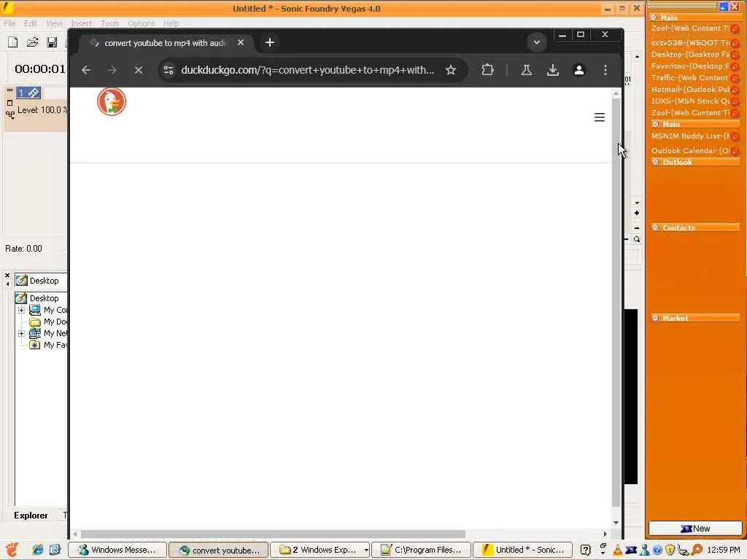Switch to the Explorer tab in Vegas
Viewport: 747px width, 560px height.
click(x=31, y=516)
